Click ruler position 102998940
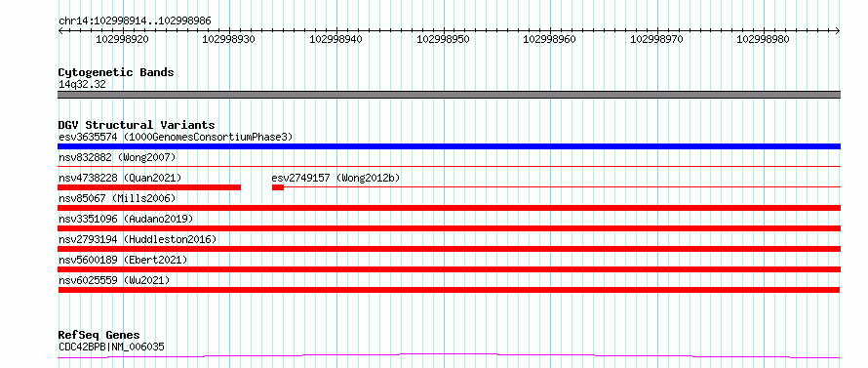Screen dimensions: 868x368 click(x=336, y=39)
